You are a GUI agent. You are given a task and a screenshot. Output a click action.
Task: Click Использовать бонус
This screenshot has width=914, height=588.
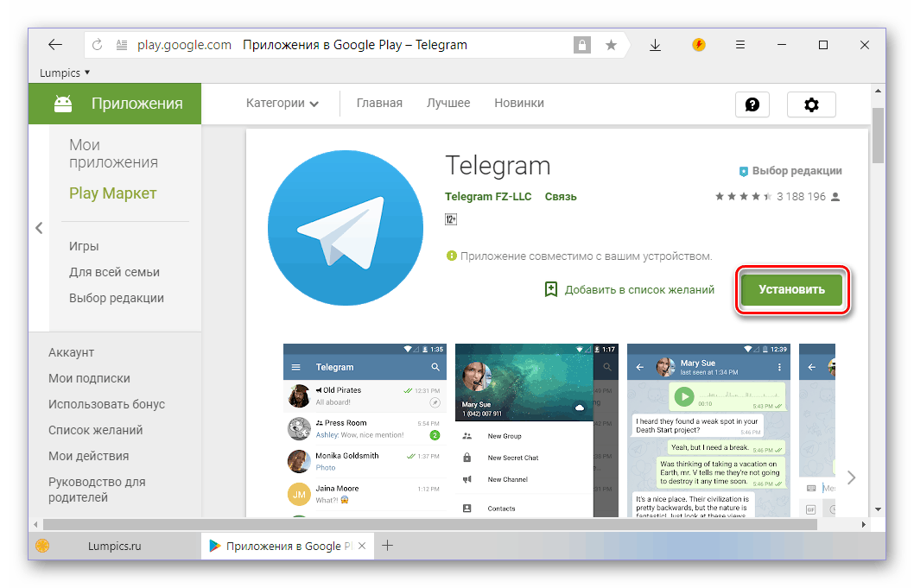[x=106, y=404]
